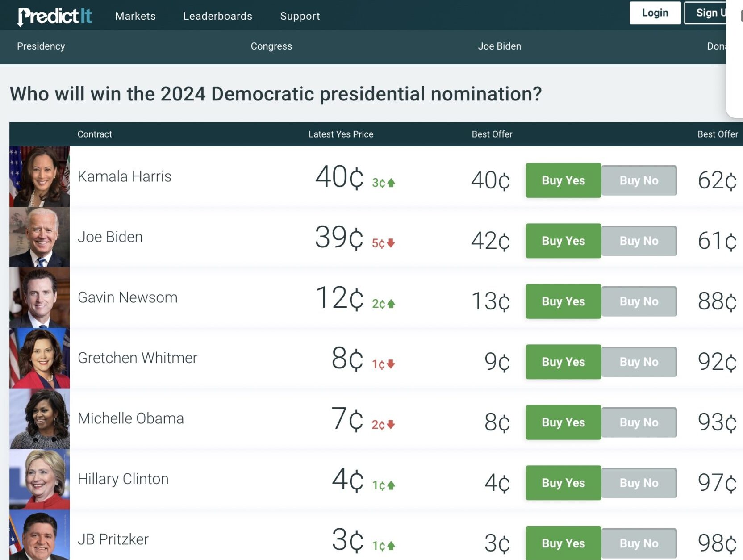
Task: Go to the Support page
Action: pyautogui.click(x=300, y=16)
